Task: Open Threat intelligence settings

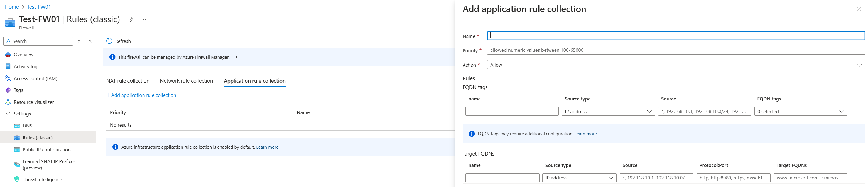Action: (42, 179)
